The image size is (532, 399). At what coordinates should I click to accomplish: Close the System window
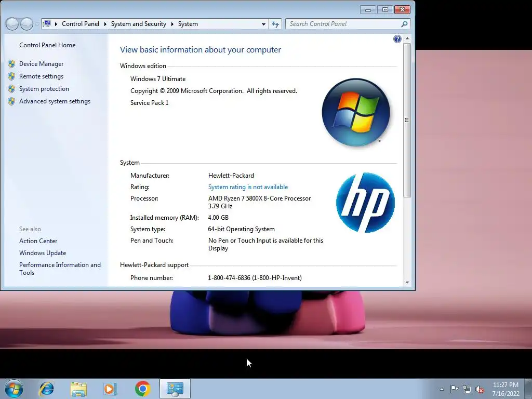coord(403,9)
